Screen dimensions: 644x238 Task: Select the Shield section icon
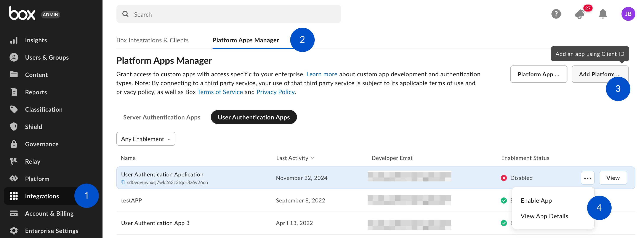click(14, 127)
